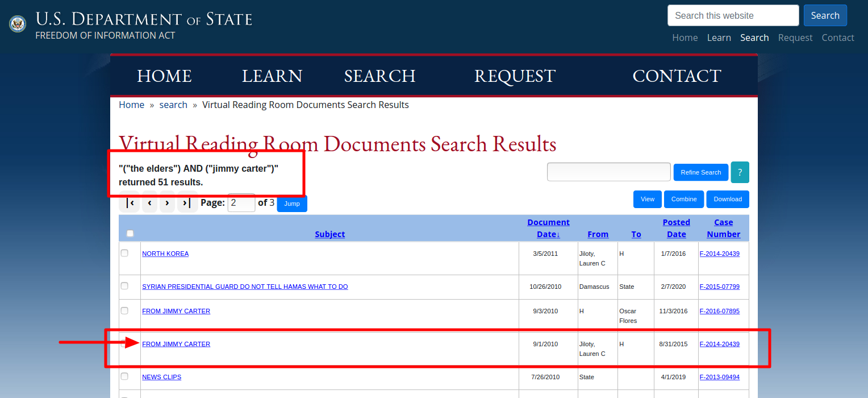Open the Syrian Presidential Guard document link

(245, 287)
